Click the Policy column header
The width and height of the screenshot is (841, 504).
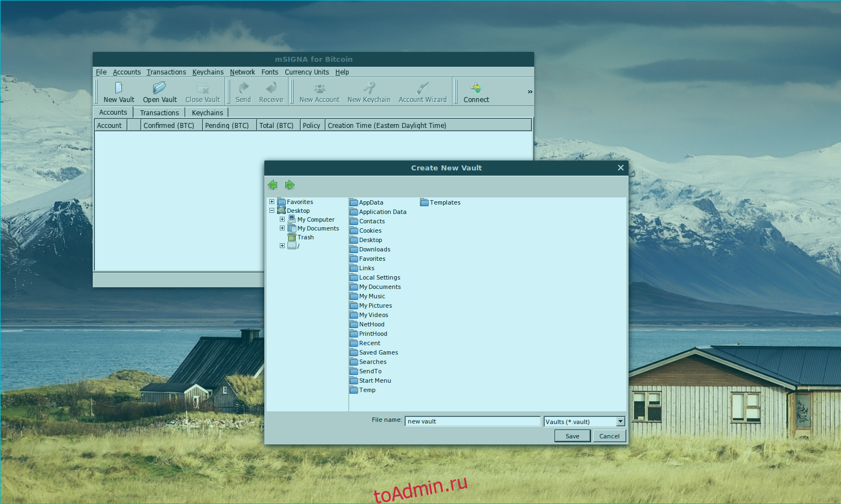[312, 125]
